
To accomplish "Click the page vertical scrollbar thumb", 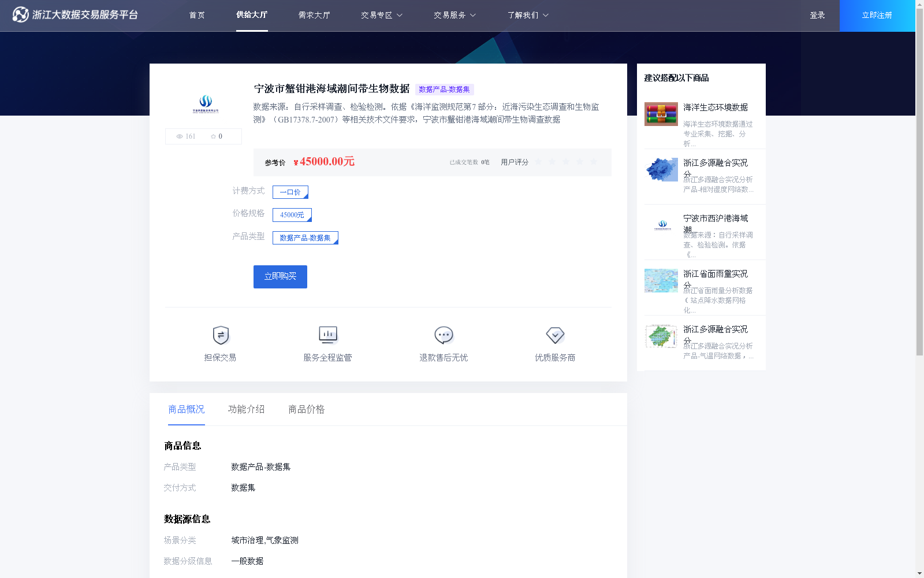I will (919, 182).
